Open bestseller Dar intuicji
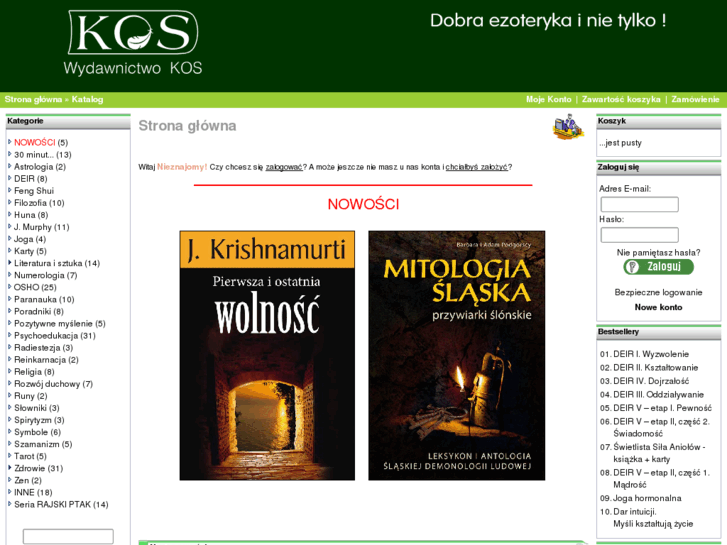The image size is (727, 545). click(x=653, y=518)
